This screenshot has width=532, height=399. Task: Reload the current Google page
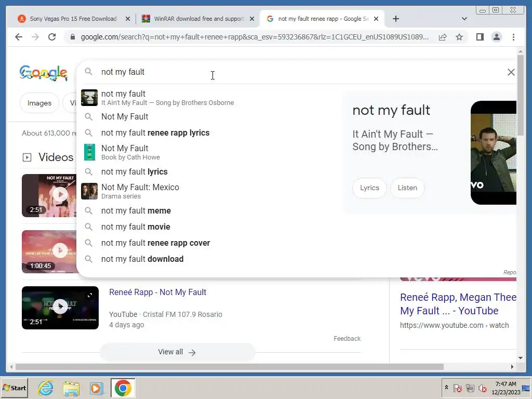52,37
